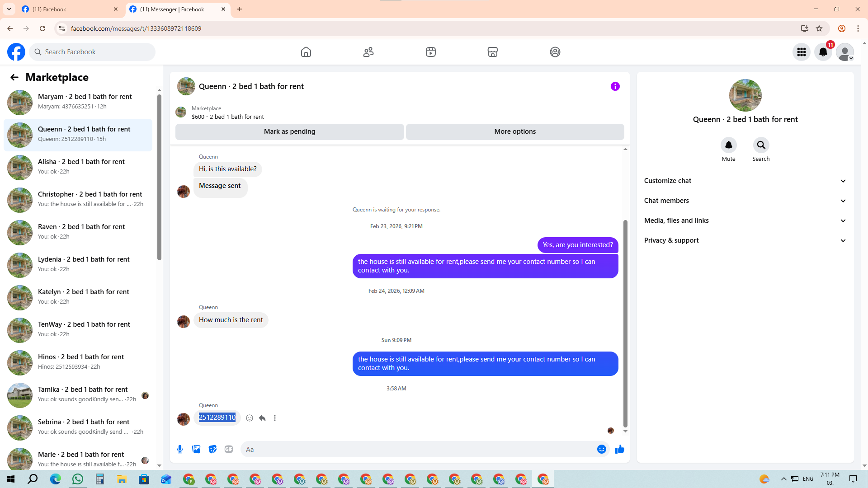The image size is (868, 488).
Task: Open WhatsApp from the taskbar
Action: coord(78,479)
